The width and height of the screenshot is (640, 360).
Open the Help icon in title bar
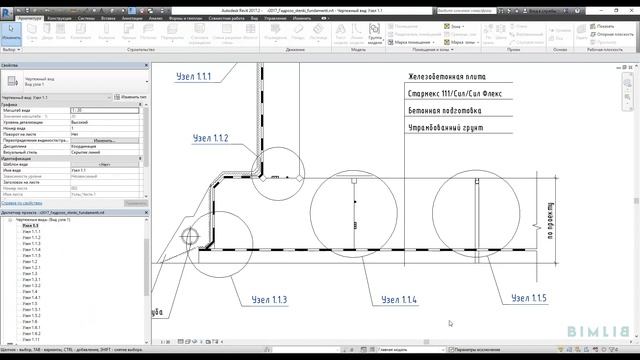coord(577,11)
